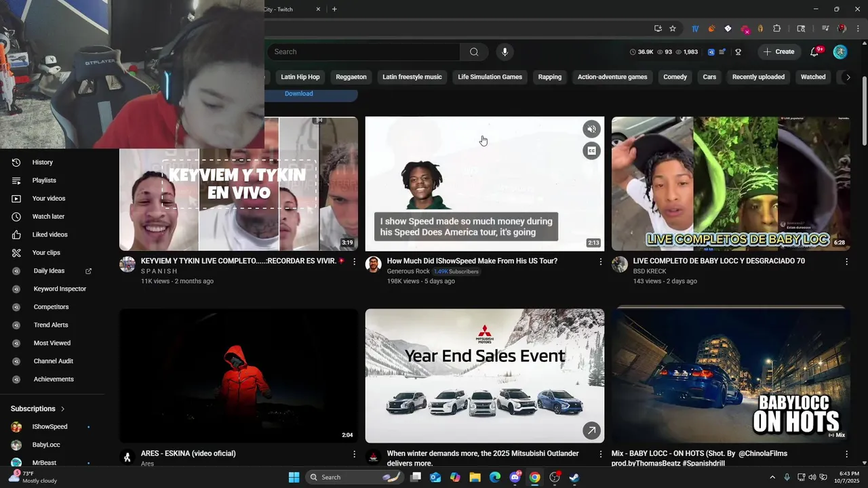The height and width of the screenshot is (488, 868).
Task: Open options for IShowSpeed US Tour video
Action: coord(600,262)
